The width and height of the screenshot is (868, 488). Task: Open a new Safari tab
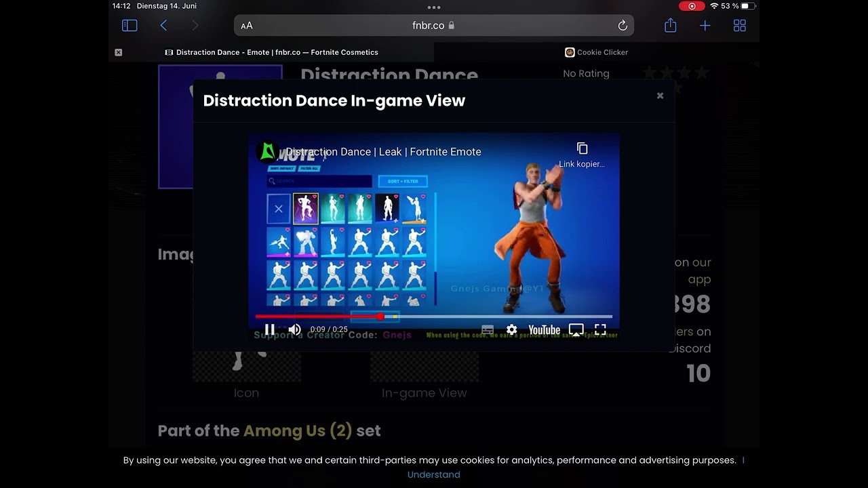[705, 26]
